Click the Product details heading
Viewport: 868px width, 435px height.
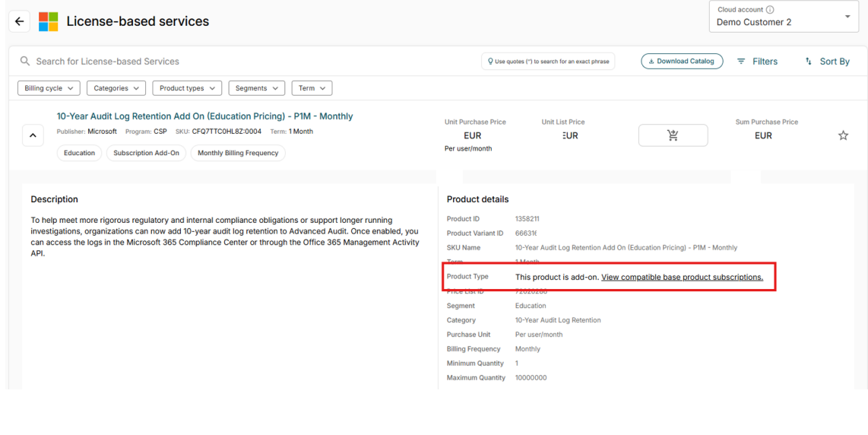click(477, 199)
